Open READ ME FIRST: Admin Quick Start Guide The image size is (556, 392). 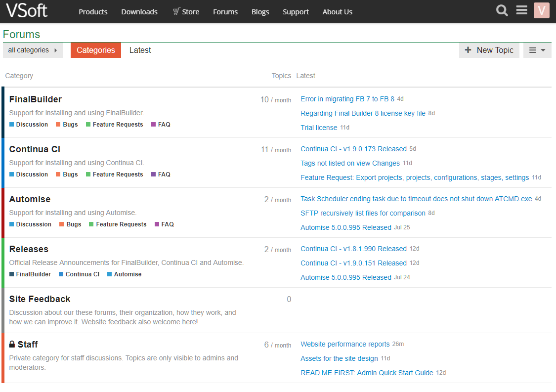click(367, 373)
